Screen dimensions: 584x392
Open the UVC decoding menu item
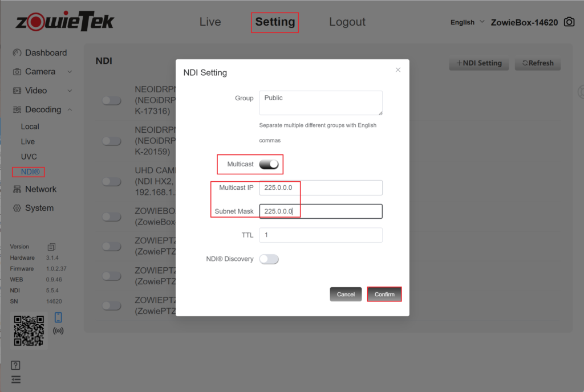pyautogui.click(x=29, y=157)
